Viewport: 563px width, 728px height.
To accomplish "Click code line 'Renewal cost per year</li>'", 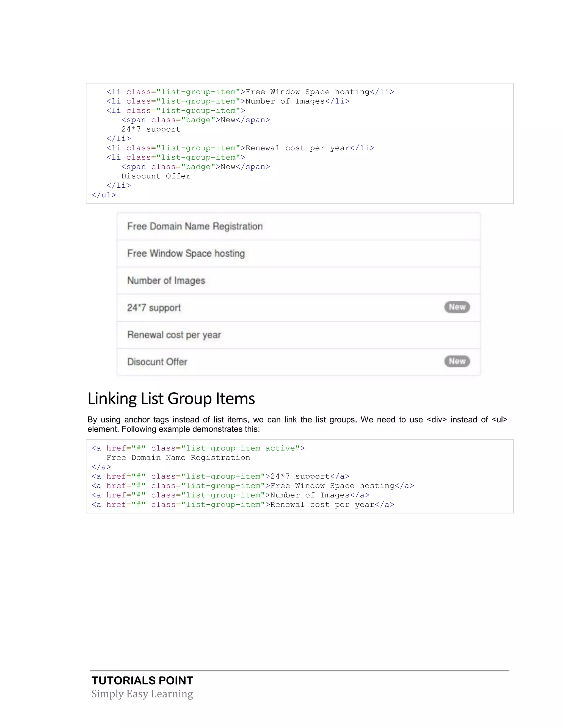I will point(240,148).
